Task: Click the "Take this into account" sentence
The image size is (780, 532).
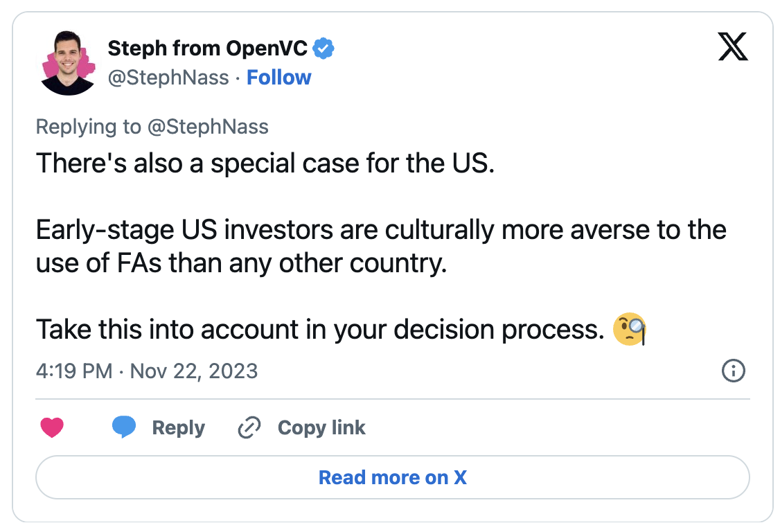Action: 320,330
